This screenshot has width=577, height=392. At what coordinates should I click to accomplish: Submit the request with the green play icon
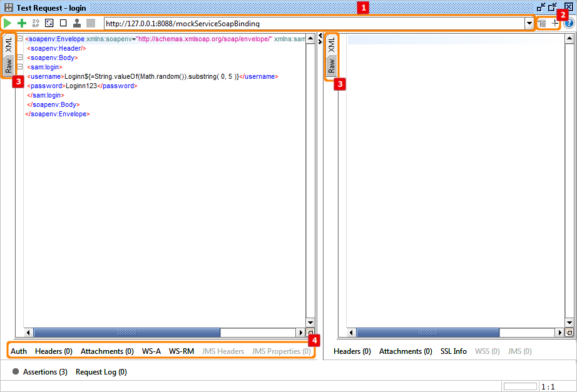(8, 23)
